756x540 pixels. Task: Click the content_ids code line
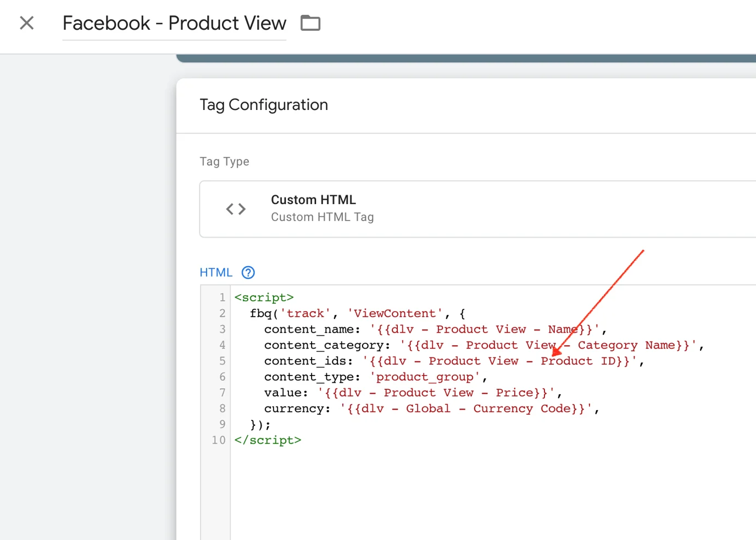click(454, 361)
